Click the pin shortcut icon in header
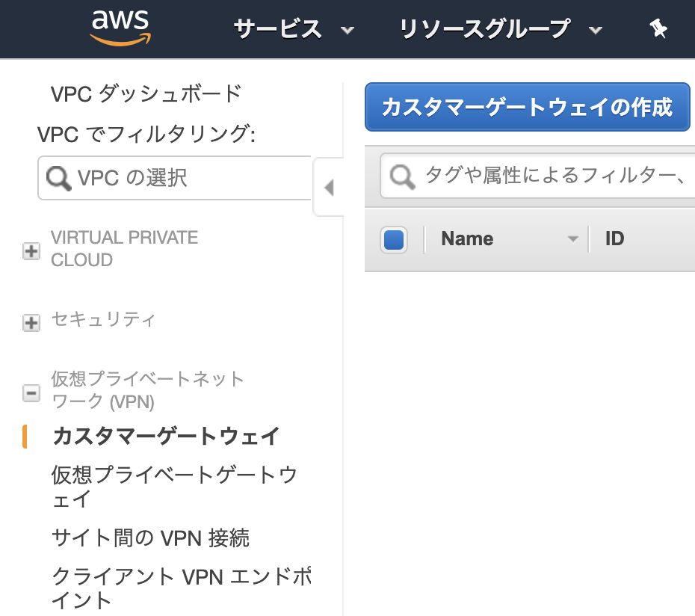Image resolution: width=695 pixels, height=616 pixels. click(x=658, y=29)
